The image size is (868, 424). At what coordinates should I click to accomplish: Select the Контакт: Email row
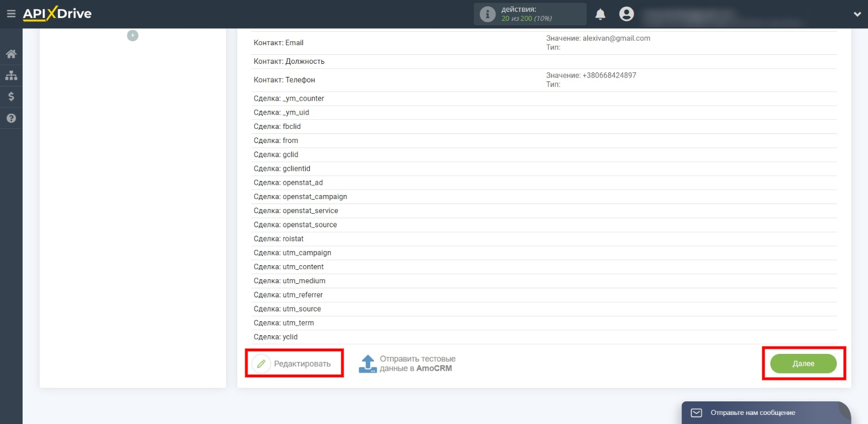544,43
